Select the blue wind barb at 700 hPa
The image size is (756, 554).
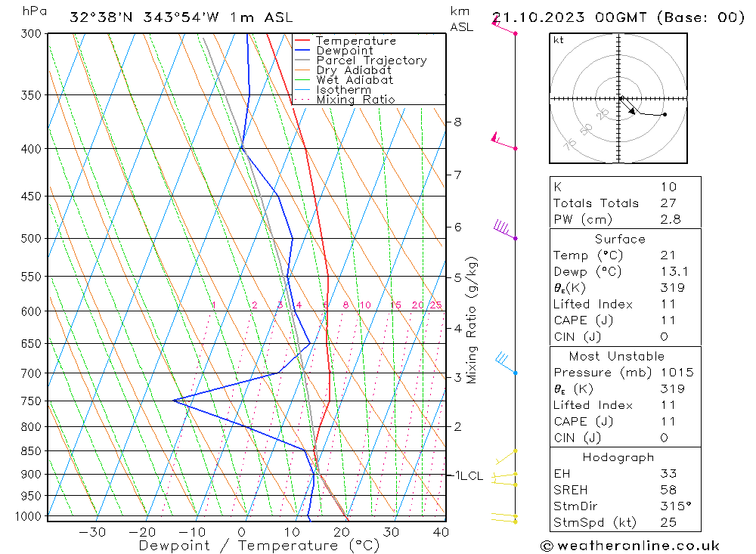click(x=507, y=363)
